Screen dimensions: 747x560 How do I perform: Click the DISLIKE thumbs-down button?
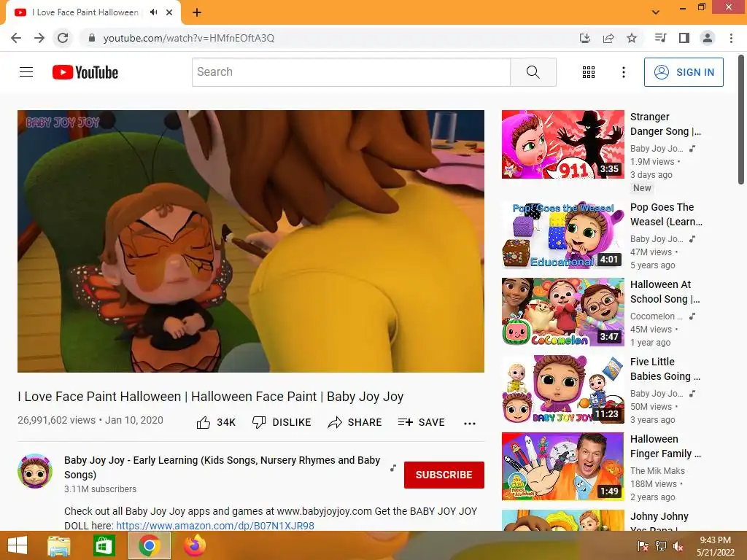282,422
